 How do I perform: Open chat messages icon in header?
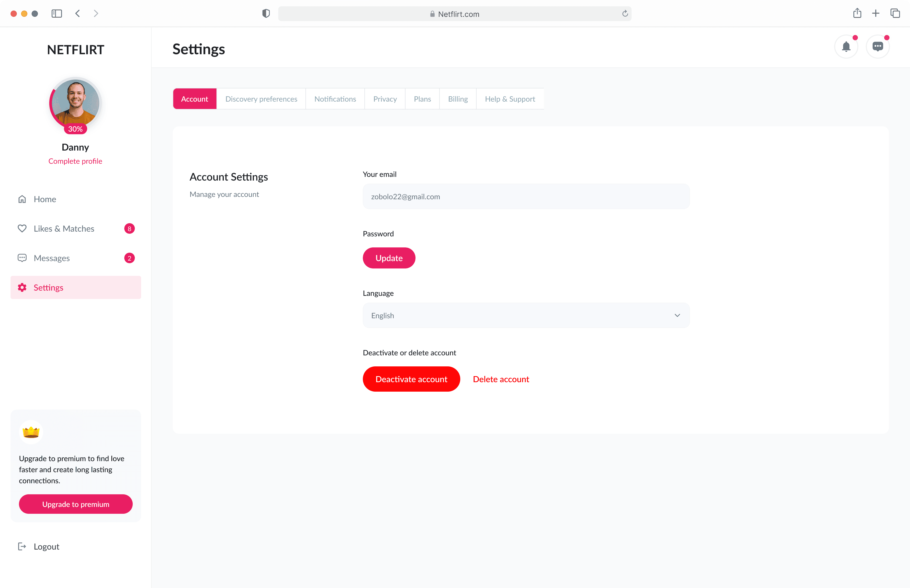[x=877, y=47]
